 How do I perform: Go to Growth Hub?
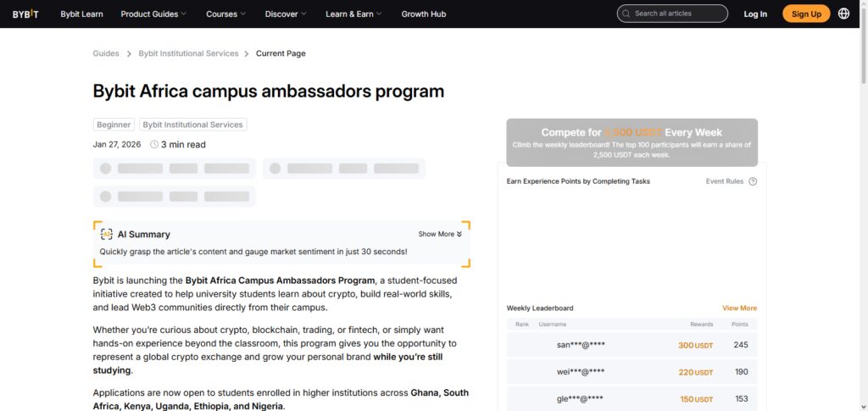click(424, 14)
